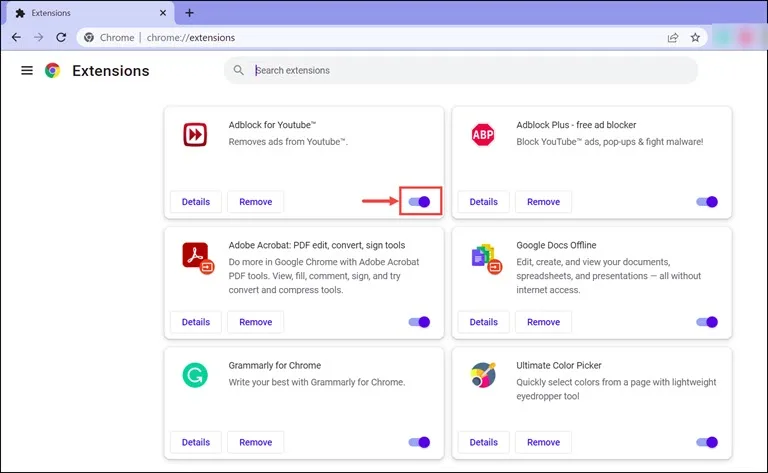Remove Adblock for Youtube extension
This screenshot has height=473, width=768.
pyautogui.click(x=256, y=202)
